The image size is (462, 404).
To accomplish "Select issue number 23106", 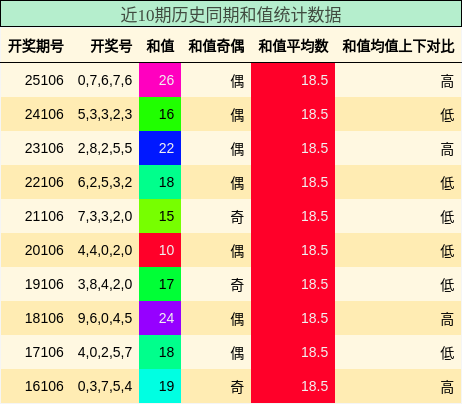I will (44, 148).
